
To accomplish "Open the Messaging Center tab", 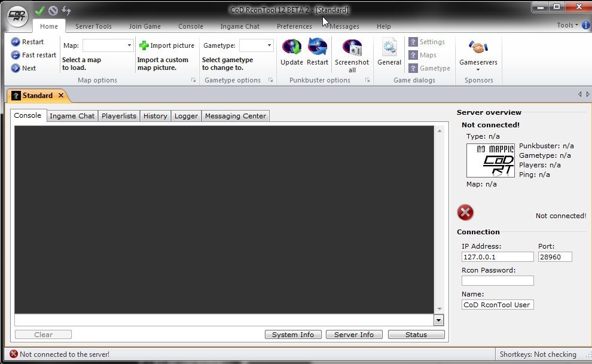I will (x=235, y=116).
